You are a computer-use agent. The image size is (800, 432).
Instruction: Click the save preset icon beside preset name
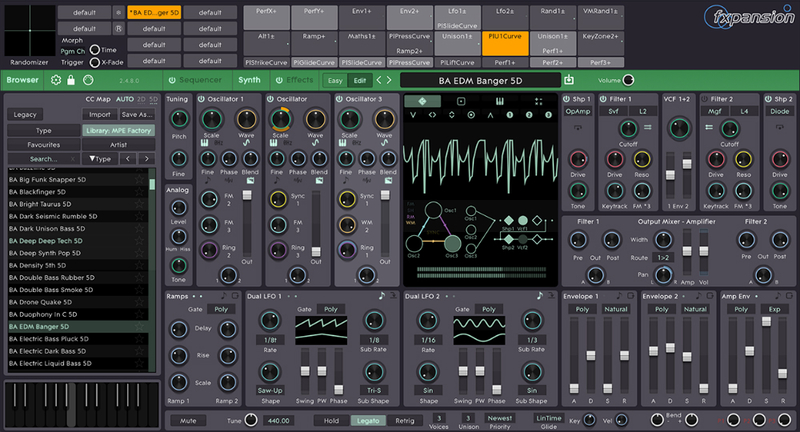tap(569, 80)
